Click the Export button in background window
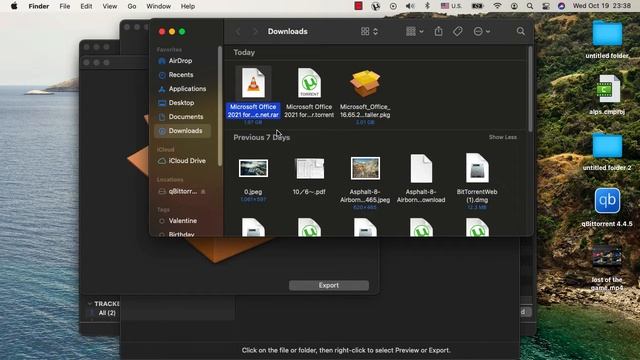Image resolution: width=640 pixels, height=360 pixels. click(329, 285)
